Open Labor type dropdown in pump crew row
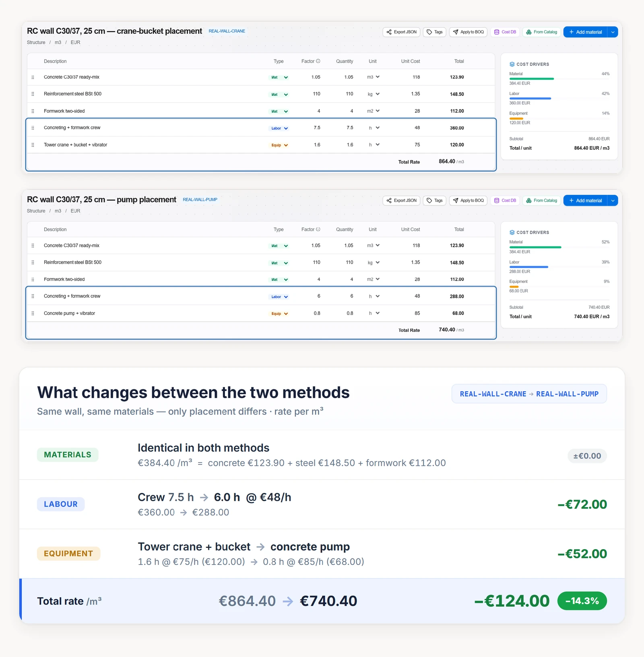Image resolution: width=644 pixels, height=657 pixels. [279, 297]
